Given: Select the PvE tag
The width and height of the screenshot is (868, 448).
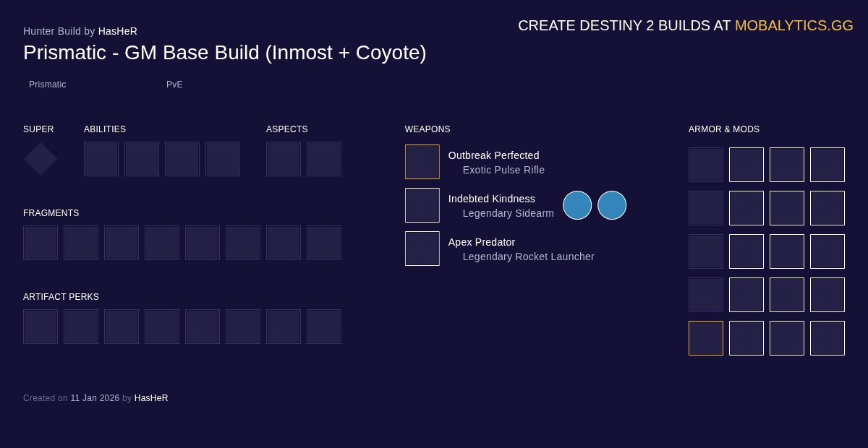Looking at the screenshot, I should pyautogui.click(x=174, y=85).
